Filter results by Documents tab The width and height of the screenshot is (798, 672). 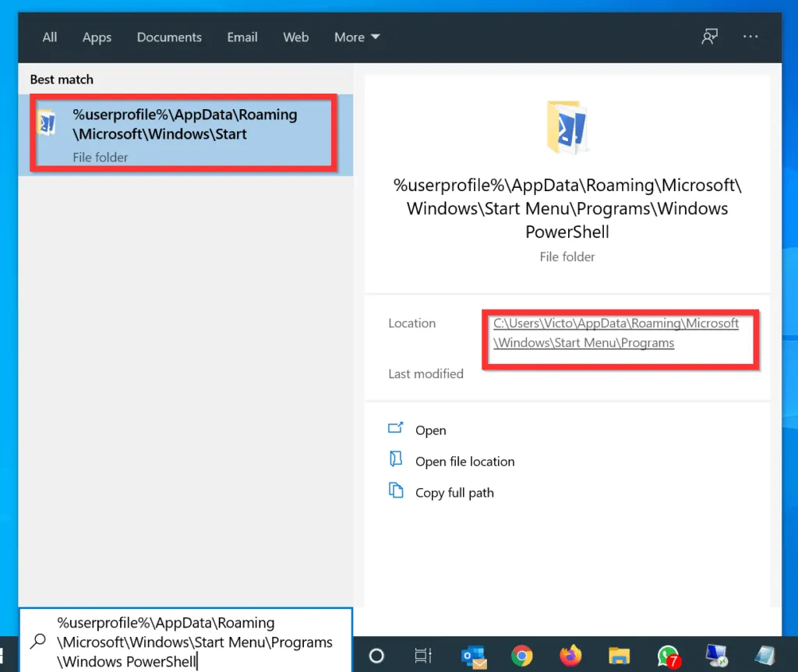tap(169, 37)
